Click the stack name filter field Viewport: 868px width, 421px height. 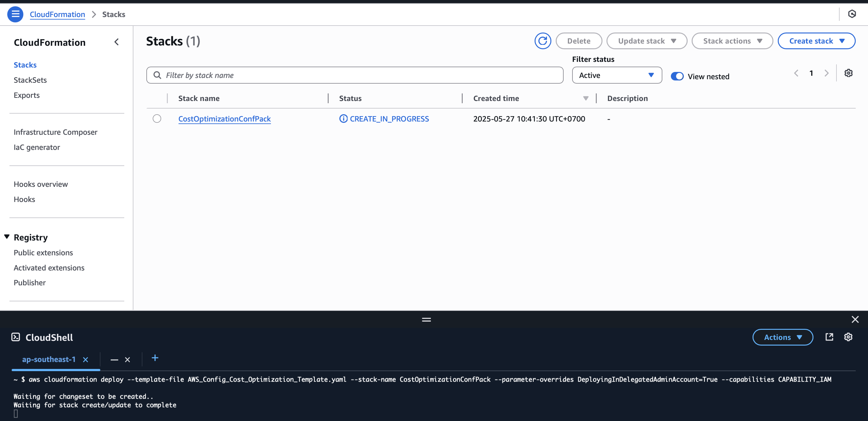click(354, 75)
